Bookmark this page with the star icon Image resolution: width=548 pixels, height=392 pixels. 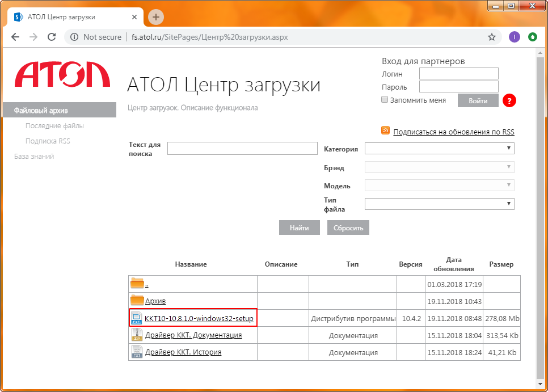pos(492,37)
